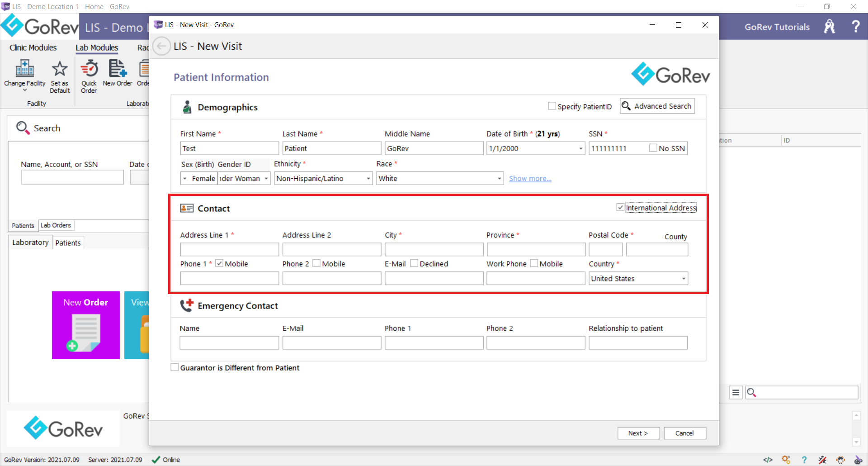Viewport: 868px width, 466px height.
Task: Select the Laboratory tab
Action: click(30, 243)
